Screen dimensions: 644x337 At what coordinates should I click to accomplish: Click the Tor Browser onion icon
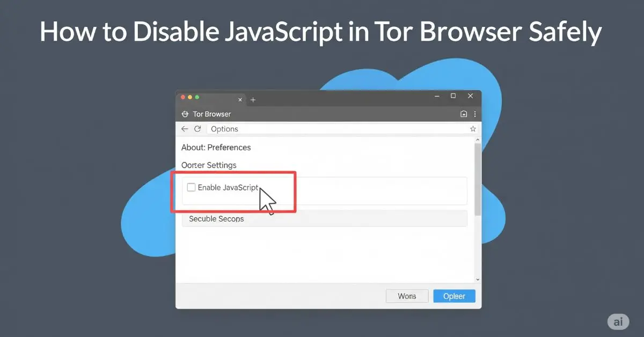coord(185,114)
